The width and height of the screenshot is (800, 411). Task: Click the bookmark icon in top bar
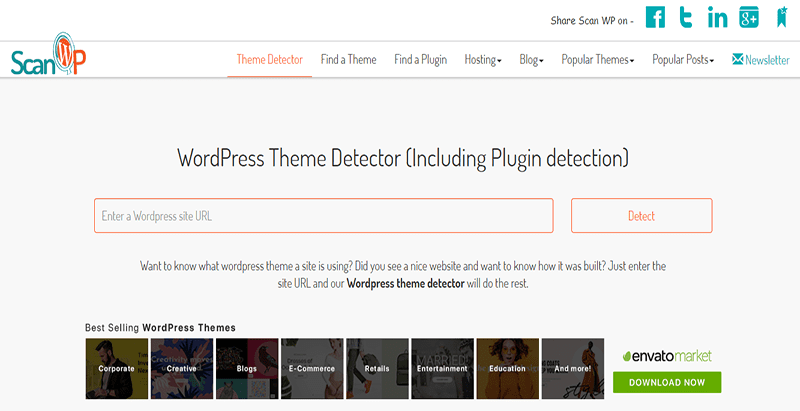pos(779,18)
